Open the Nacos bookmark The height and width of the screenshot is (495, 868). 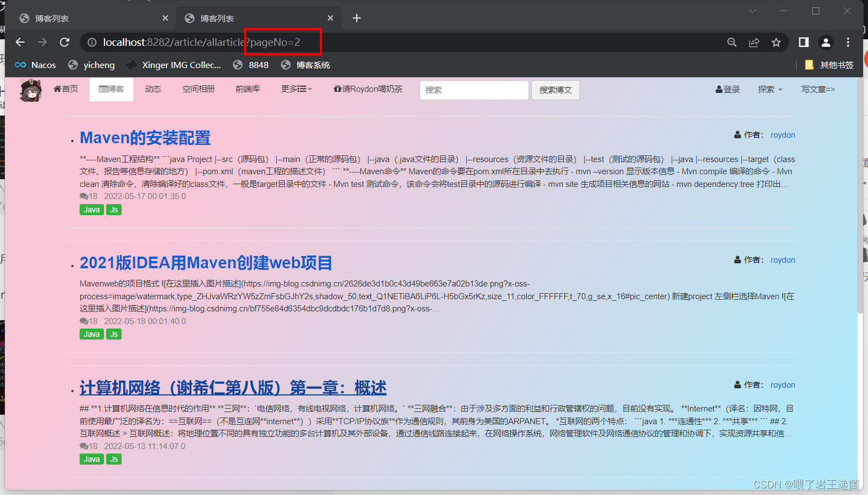35,65
